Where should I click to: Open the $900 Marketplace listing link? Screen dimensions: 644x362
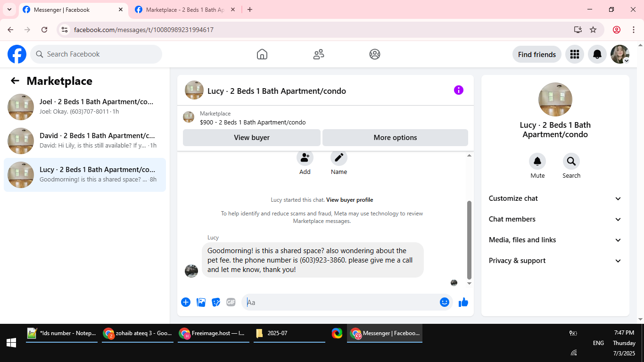(x=253, y=122)
